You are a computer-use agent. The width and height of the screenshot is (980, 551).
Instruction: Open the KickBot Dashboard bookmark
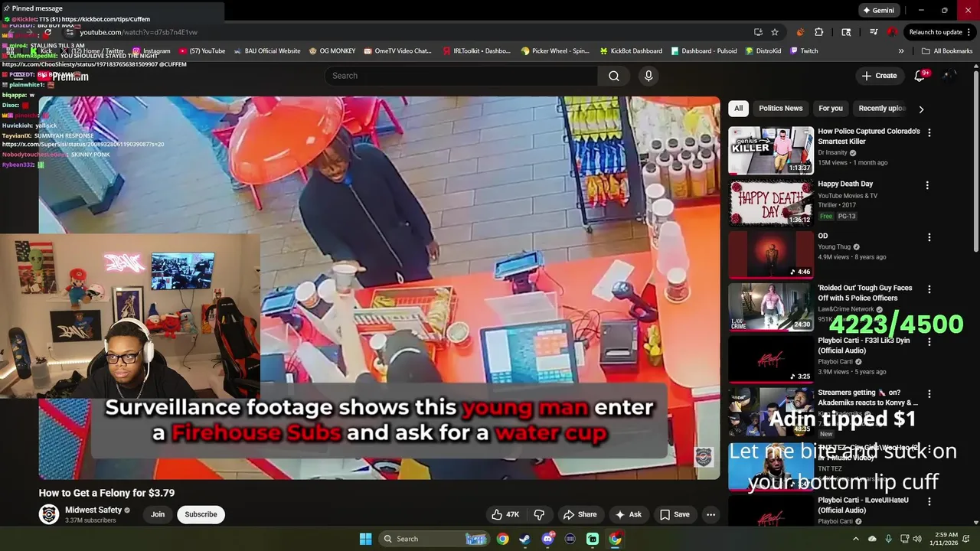631,51
